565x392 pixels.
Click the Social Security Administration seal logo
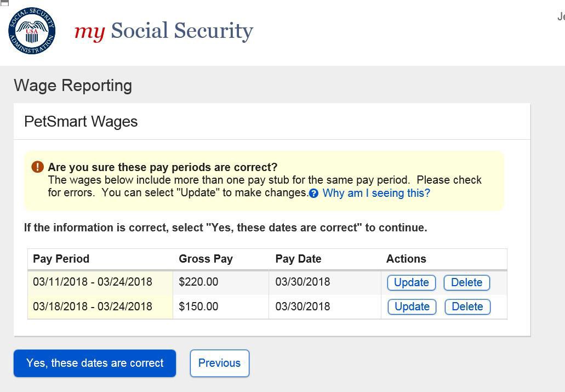click(32, 31)
